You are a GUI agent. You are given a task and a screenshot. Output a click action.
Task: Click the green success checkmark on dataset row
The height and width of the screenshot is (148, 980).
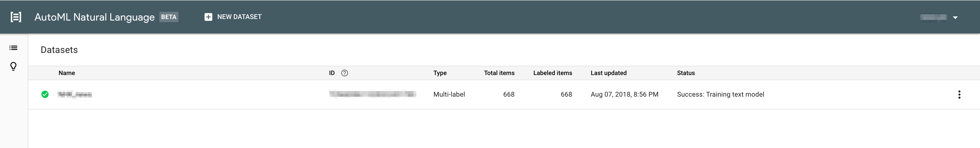(x=45, y=94)
